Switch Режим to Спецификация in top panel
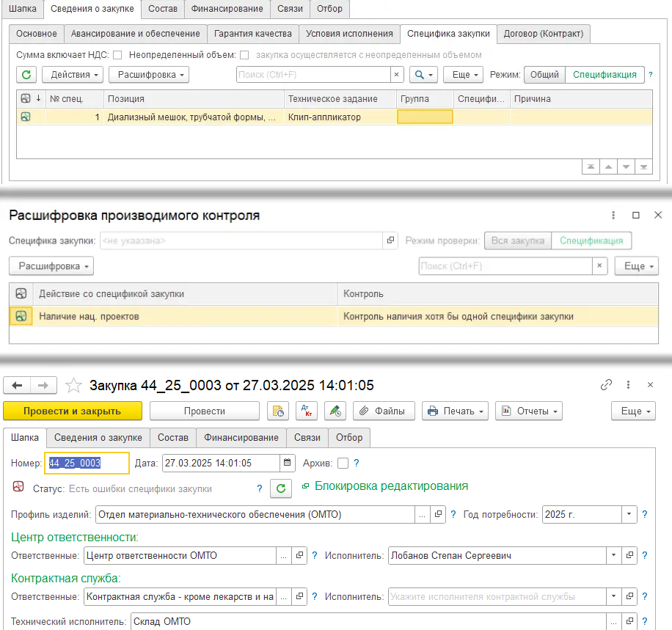672x630 pixels. [x=605, y=75]
